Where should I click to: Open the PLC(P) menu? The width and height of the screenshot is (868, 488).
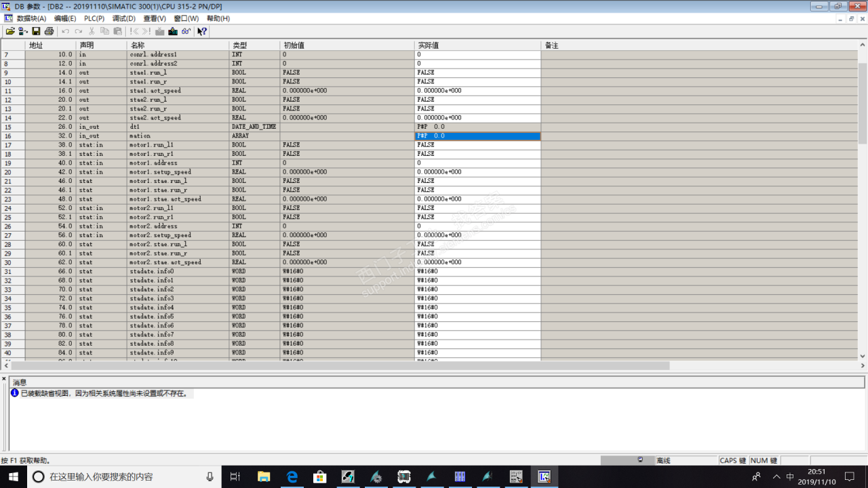[94, 18]
